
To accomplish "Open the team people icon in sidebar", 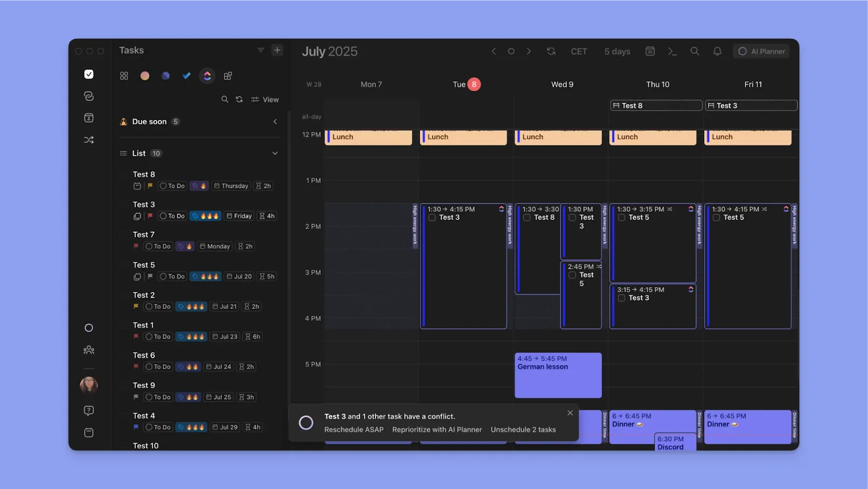I will pos(89,350).
